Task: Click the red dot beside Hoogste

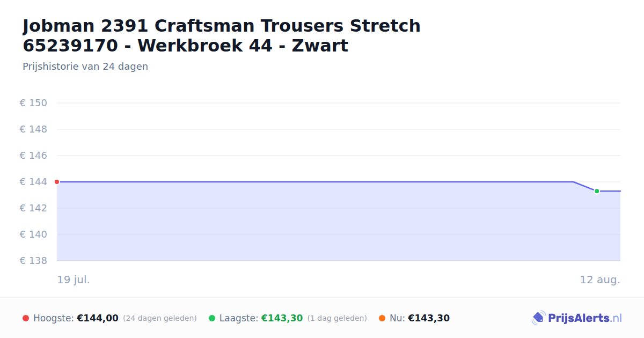Action: (x=26, y=318)
